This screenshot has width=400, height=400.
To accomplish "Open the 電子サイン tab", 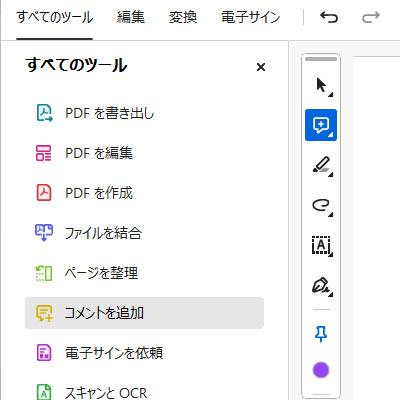I will 251,17.
